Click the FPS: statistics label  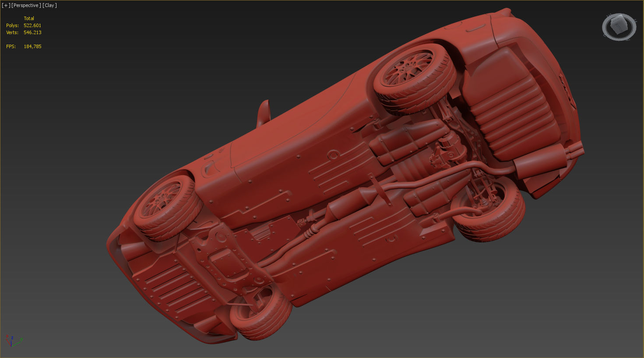click(11, 46)
